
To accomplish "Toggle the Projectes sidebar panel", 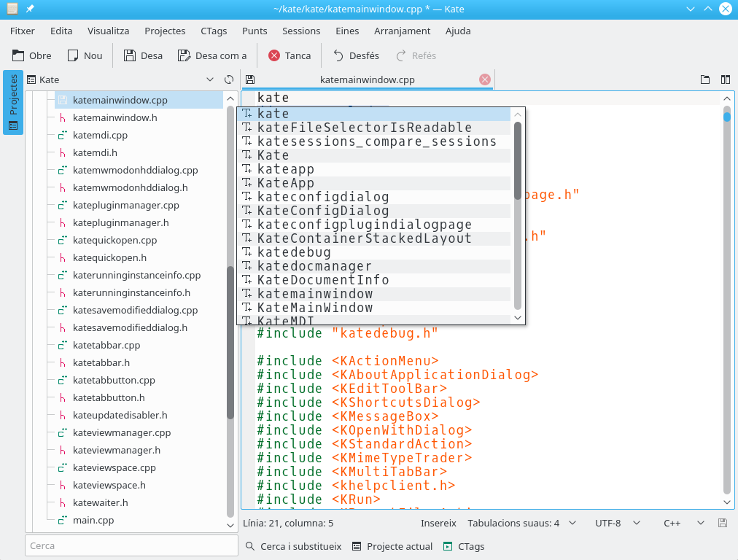I will [13, 103].
